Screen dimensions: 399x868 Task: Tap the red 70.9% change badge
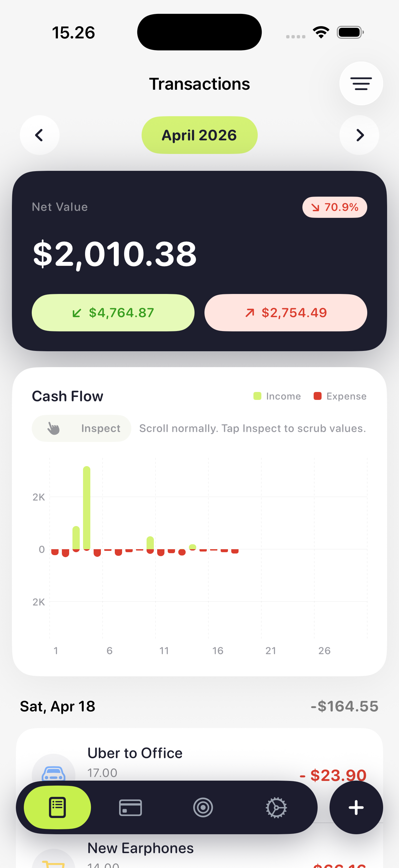(x=334, y=207)
